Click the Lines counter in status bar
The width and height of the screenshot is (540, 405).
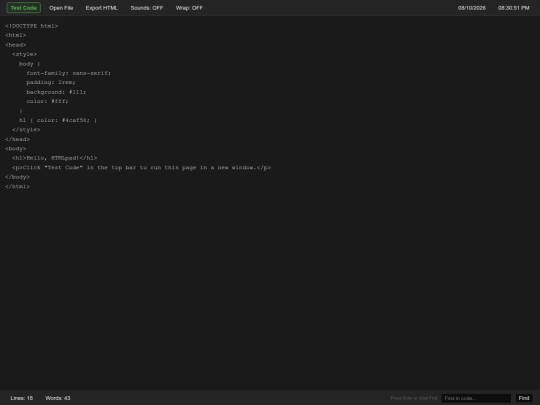coord(22,398)
